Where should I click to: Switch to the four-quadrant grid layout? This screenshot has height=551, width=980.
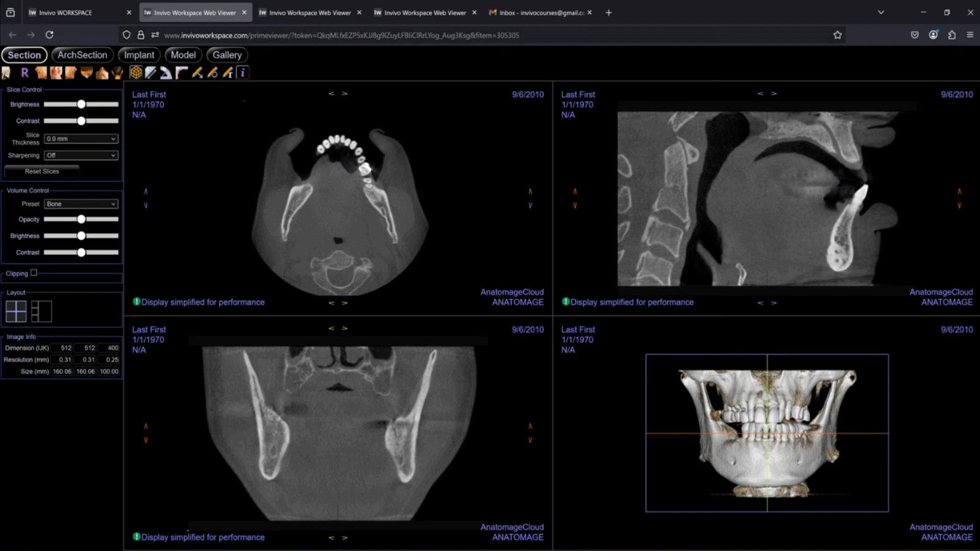coord(16,312)
